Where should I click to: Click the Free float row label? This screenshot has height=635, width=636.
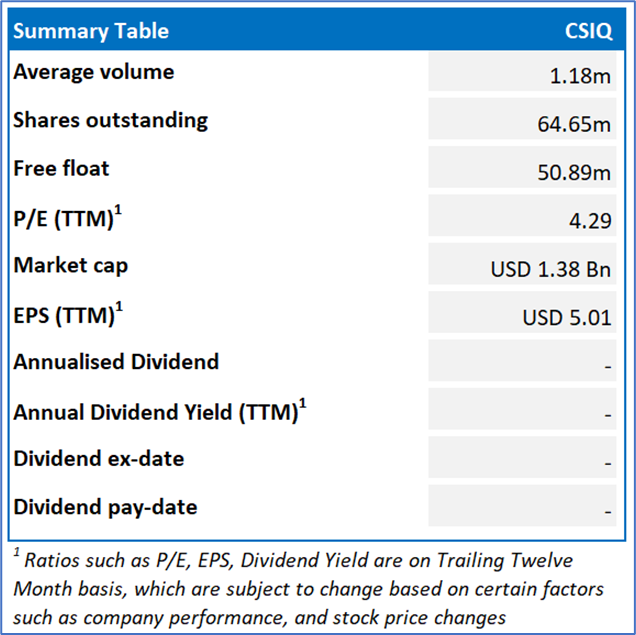[x=61, y=168]
